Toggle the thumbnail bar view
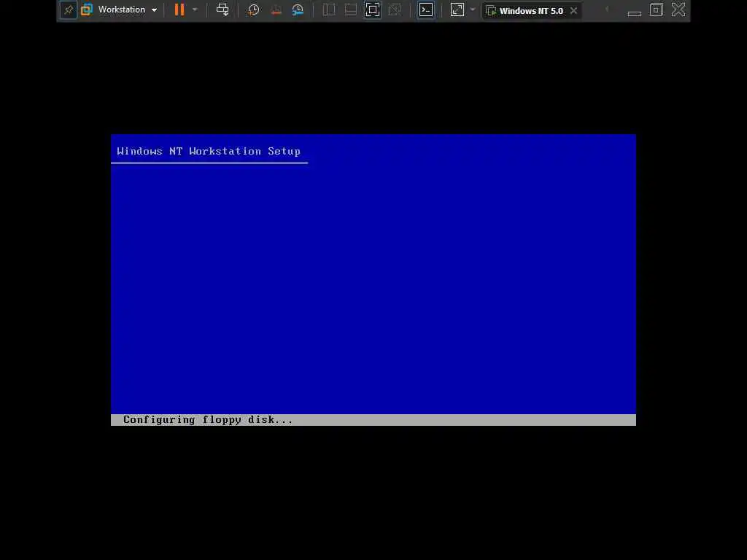The width and height of the screenshot is (747, 560). tap(351, 10)
